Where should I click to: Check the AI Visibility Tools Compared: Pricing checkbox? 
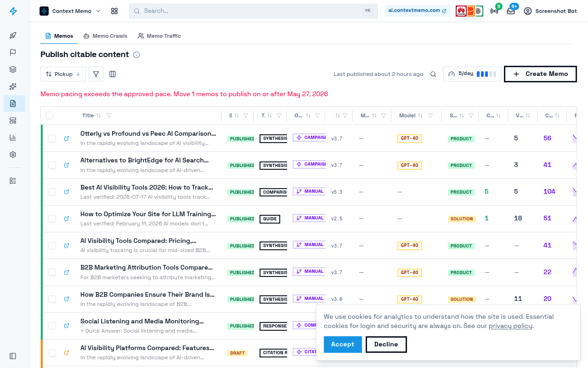click(52, 246)
